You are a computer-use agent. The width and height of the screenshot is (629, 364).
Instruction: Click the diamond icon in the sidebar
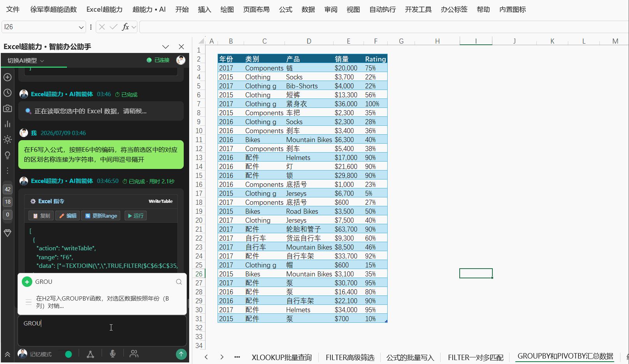[x=7, y=233]
